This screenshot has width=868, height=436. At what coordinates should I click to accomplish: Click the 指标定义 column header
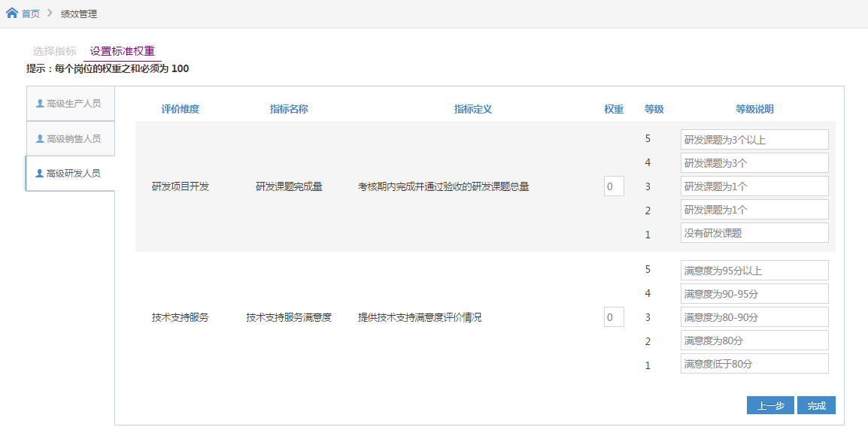point(473,109)
